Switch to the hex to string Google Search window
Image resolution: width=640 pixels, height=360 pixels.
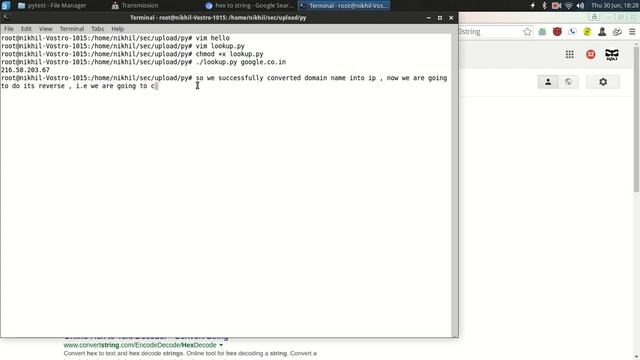[x=249, y=5]
